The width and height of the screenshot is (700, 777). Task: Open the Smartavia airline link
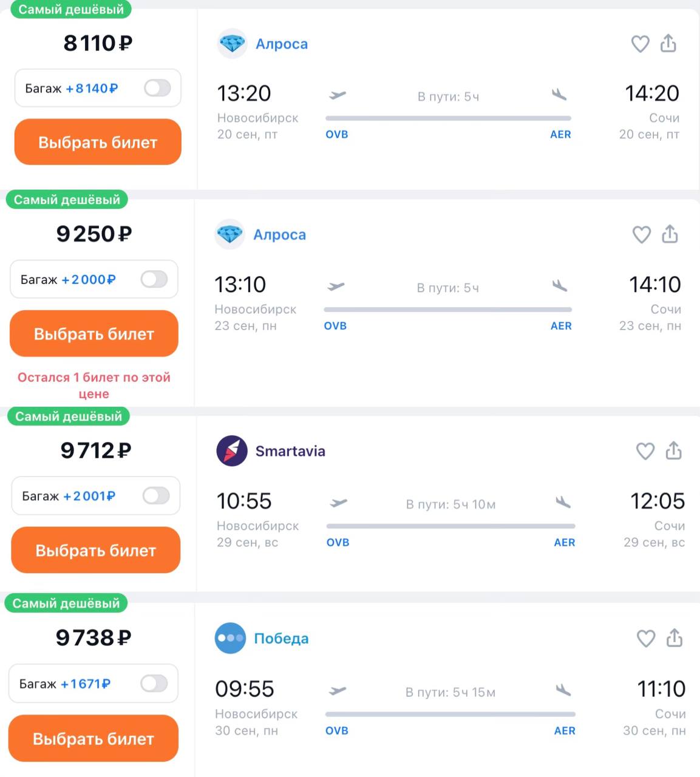pyautogui.click(x=290, y=451)
